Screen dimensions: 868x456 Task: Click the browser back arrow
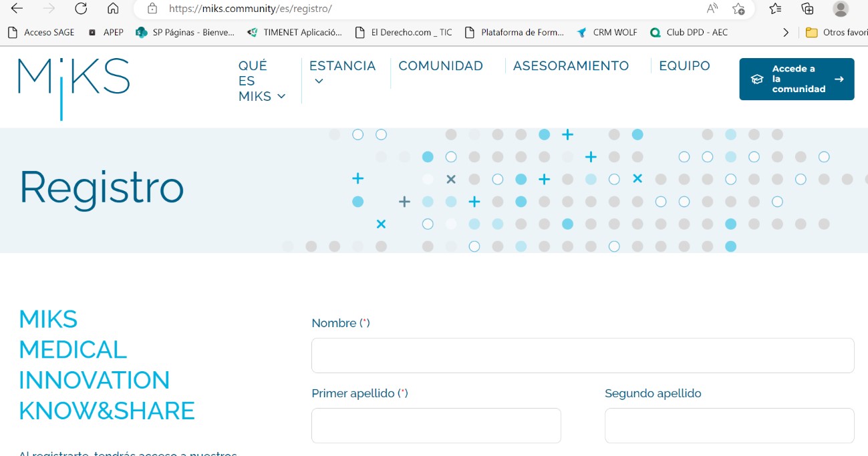click(17, 9)
